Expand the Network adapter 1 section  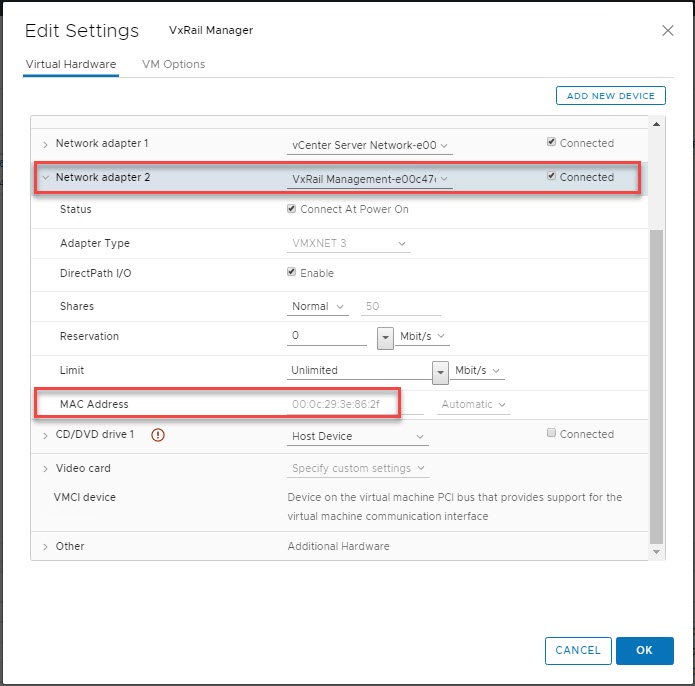(45, 144)
